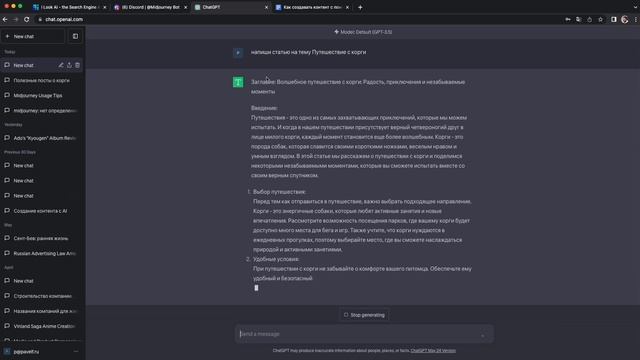640x360 pixels.
Task: Open a new browser tab with plus
Action: tap(360, 7)
